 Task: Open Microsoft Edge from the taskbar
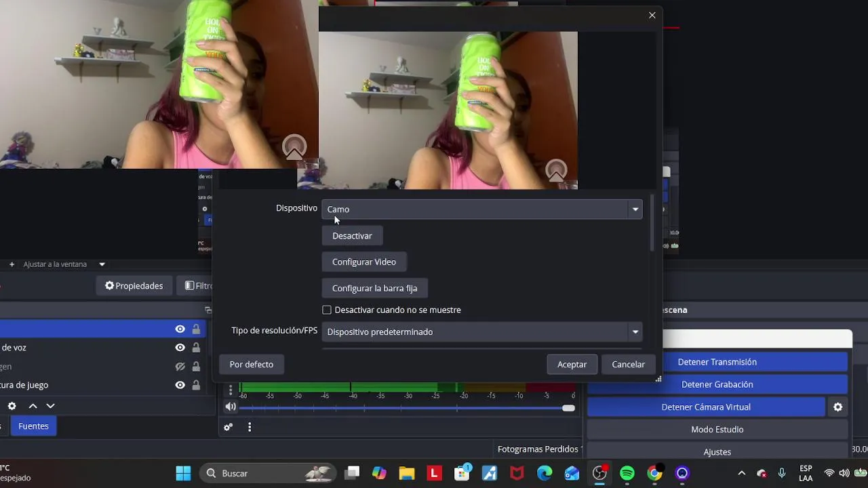tap(545, 473)
